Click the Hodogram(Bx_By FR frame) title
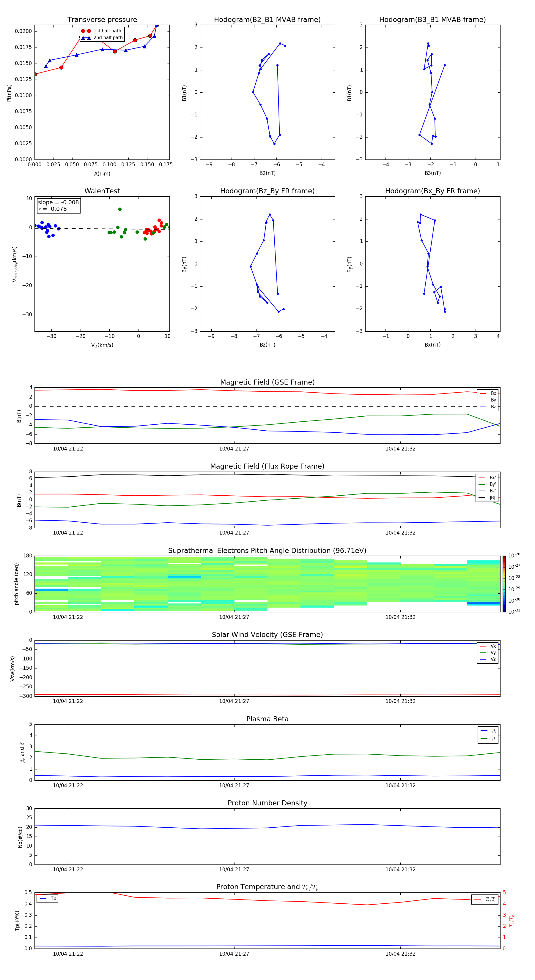The width and height of the screenshot is (535, 980). 432,191
